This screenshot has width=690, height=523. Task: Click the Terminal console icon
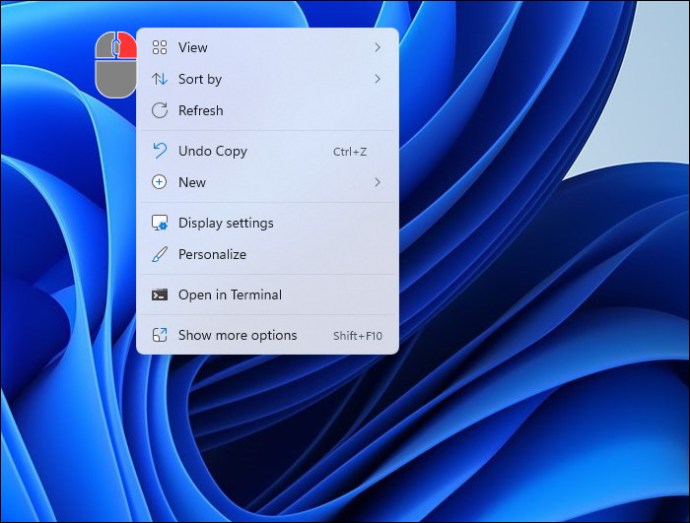pyautogui.click(x=159, y=295)
